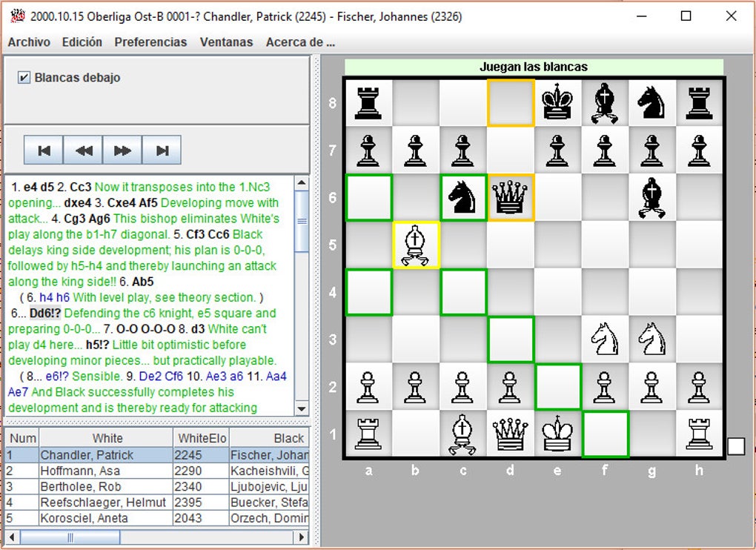Toggle the Blancas debajo checkbox
The image size is (756, 550).
[x=24, y=77]
